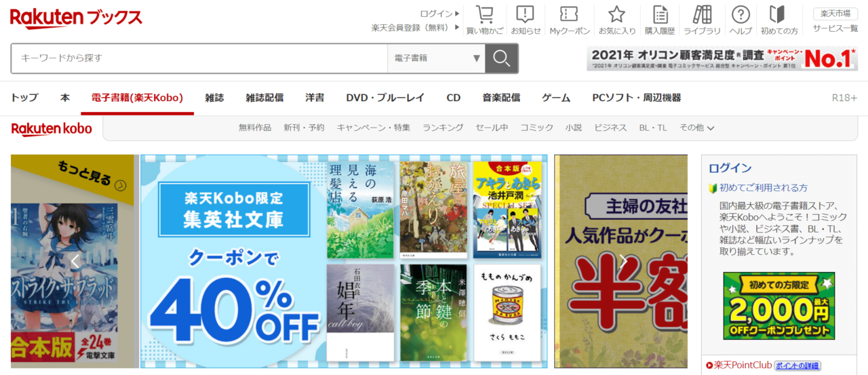The width and height of the screenshot is (868, 375).
Task: Select the 電子書籍(楽天Kobo) tab
Action: [137, 98]
